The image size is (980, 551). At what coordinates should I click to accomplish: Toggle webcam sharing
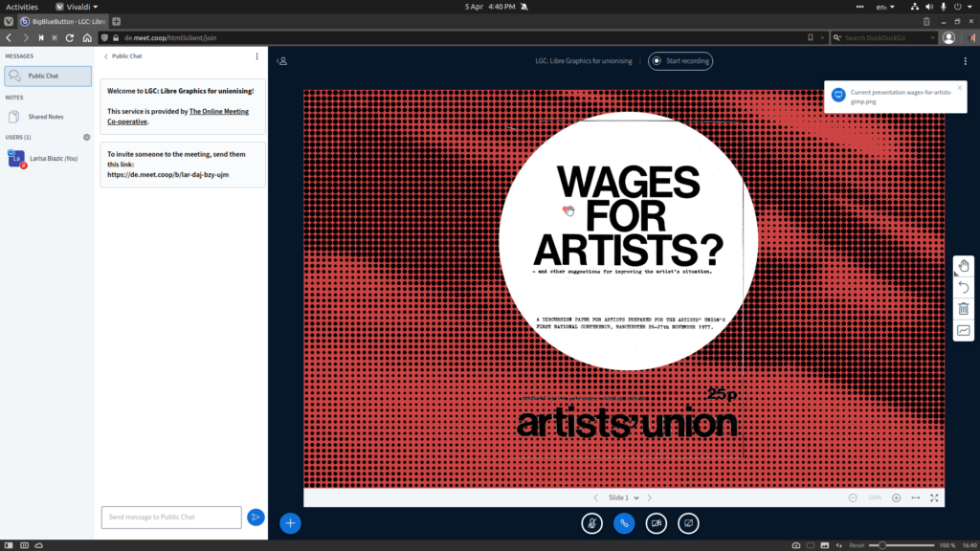(657, 523)
